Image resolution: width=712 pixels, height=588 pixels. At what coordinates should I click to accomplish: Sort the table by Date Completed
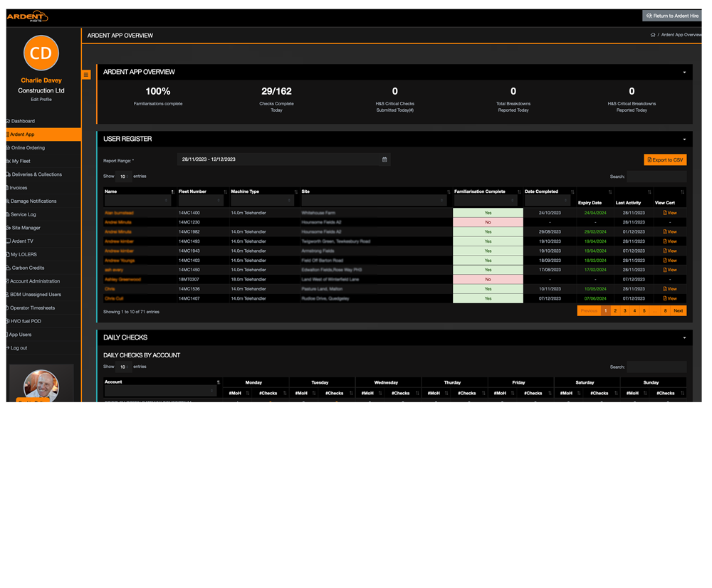pyautogui.click(x=572, y=191)
